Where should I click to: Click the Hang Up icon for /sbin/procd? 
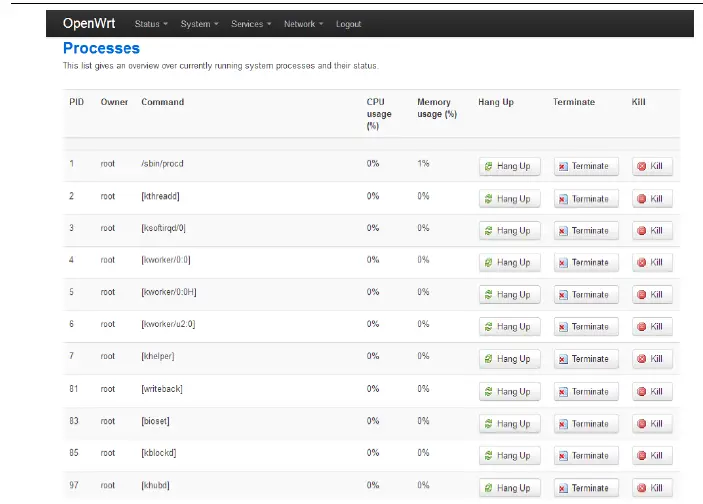[488, 167]
